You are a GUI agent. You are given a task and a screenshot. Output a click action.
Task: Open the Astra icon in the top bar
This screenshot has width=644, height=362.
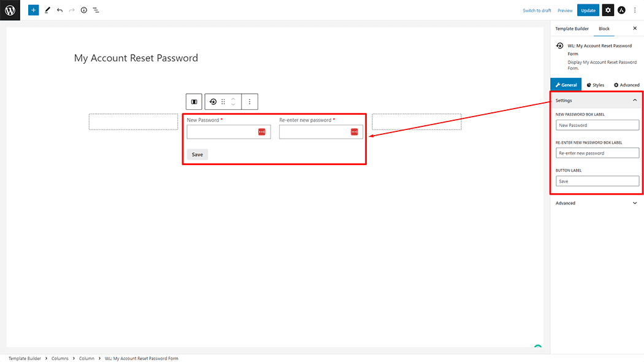point(621,10)
